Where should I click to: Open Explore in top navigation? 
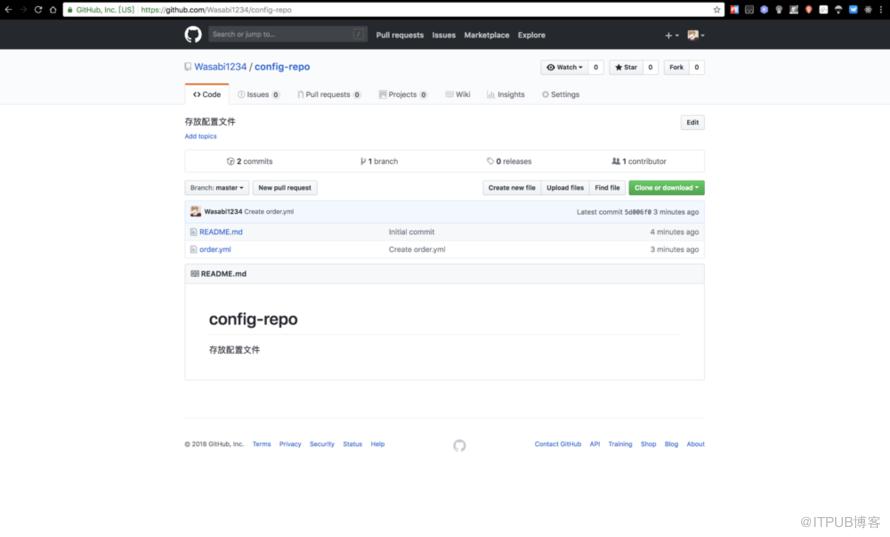point(531,35)
